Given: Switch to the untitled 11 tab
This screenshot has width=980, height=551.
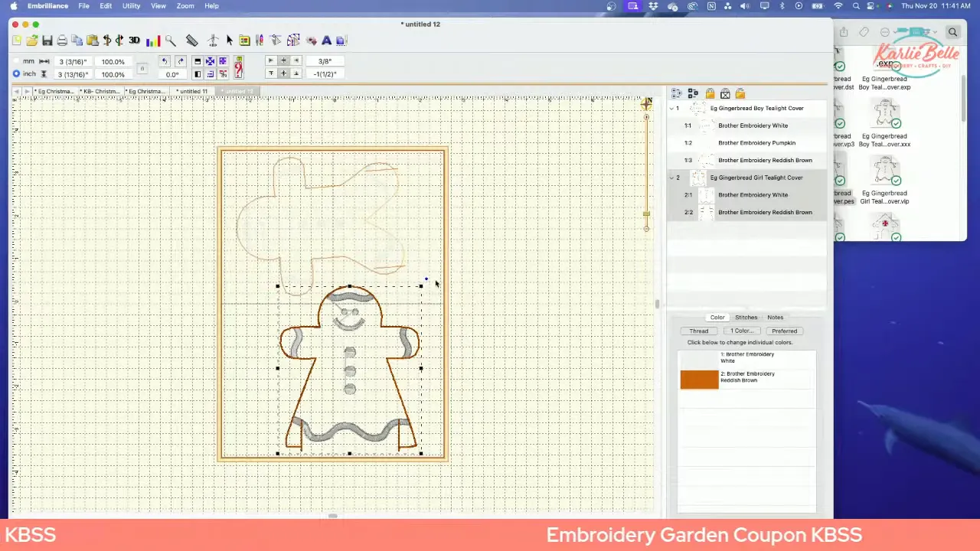Looking at the screenshot, I should tap(193, 91).
